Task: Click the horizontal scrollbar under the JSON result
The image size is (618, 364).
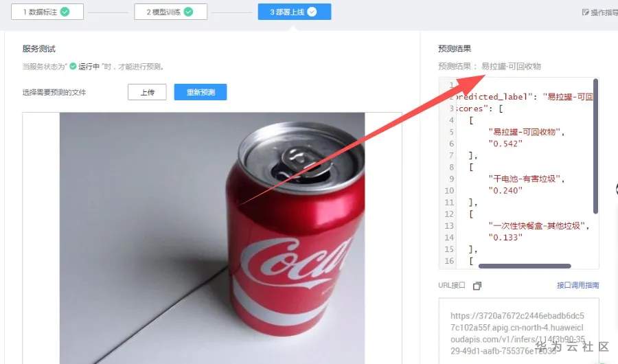Action: (x=525, y=266)
